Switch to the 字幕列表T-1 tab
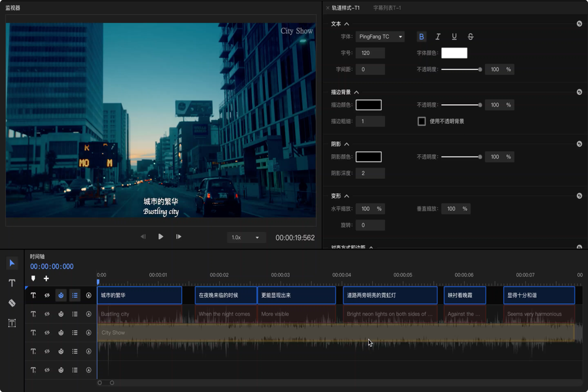The height and width of the screenshot is (392, 588). coord(387,8)
